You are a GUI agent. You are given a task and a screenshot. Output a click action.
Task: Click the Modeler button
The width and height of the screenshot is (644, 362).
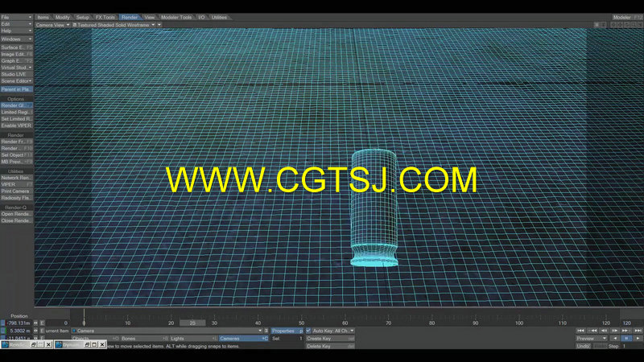coord(627,17)
